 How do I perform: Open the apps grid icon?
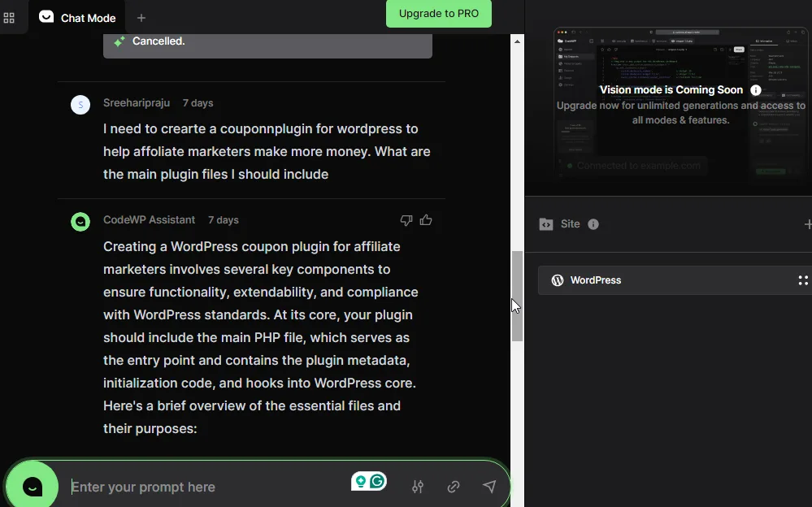coord(9,18)
